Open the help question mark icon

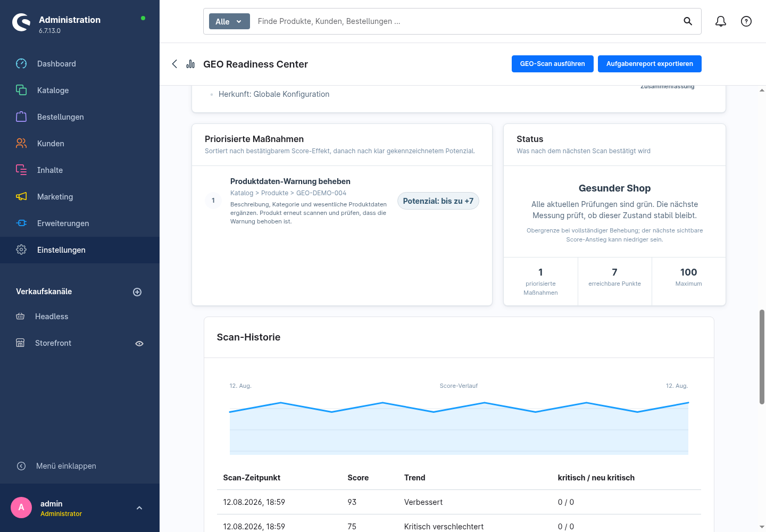[746, 21]
